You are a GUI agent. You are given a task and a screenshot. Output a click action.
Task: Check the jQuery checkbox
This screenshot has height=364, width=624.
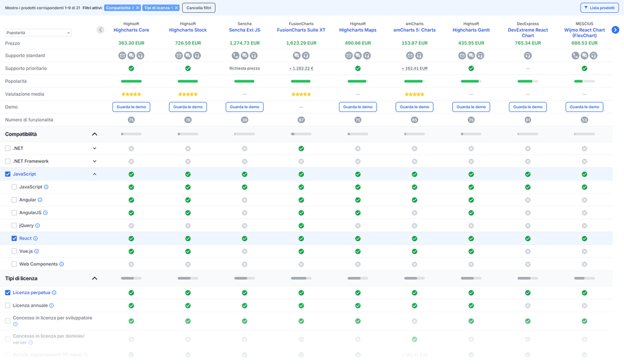(x=14, y=226)
